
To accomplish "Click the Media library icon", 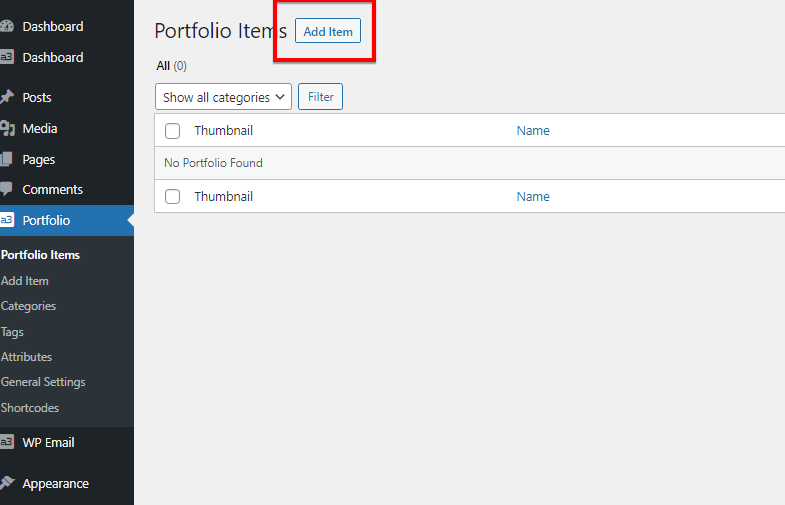I will tap(7, 129).
